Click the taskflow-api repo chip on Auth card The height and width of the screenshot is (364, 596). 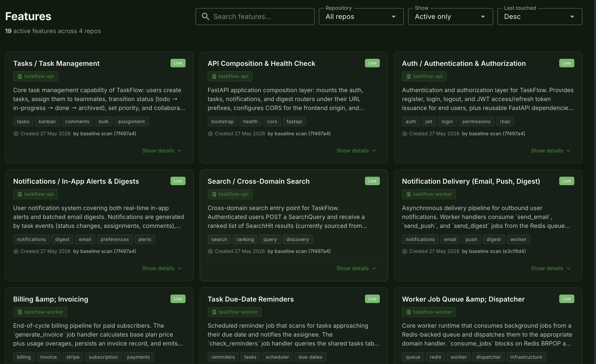point(424,76)
